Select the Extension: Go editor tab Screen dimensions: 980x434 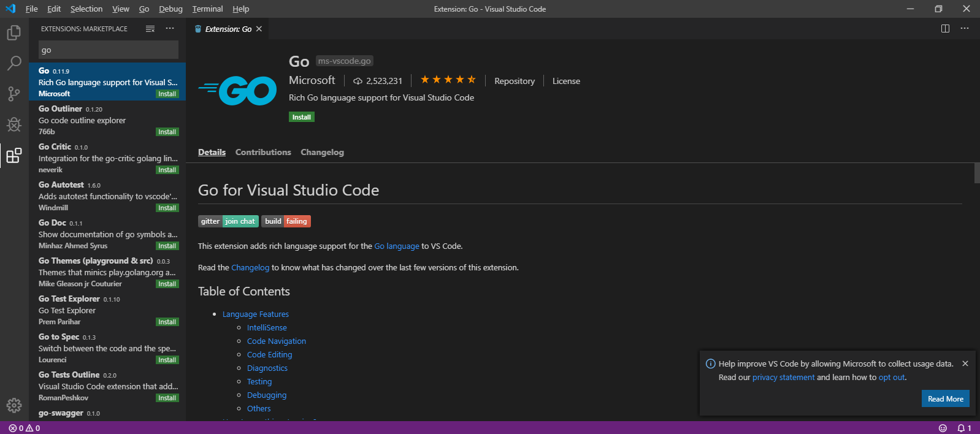click(228, 29)
